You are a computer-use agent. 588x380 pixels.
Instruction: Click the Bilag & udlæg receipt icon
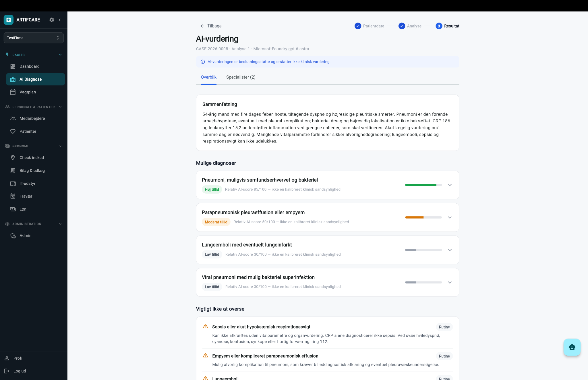(13, 171)
